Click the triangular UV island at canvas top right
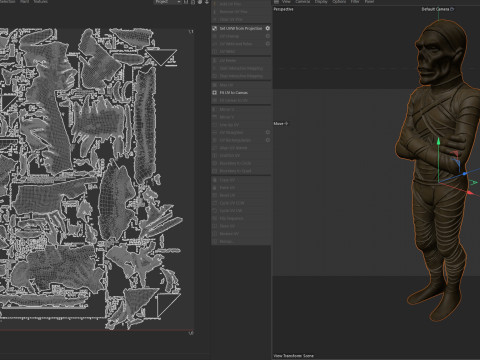 [x=162, y=57]
